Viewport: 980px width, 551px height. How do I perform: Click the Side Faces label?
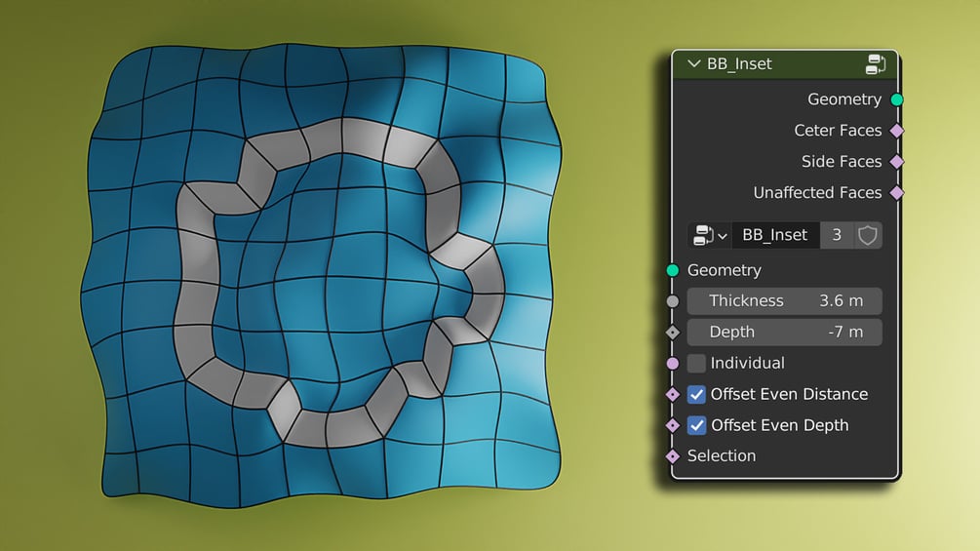[842, 162]
